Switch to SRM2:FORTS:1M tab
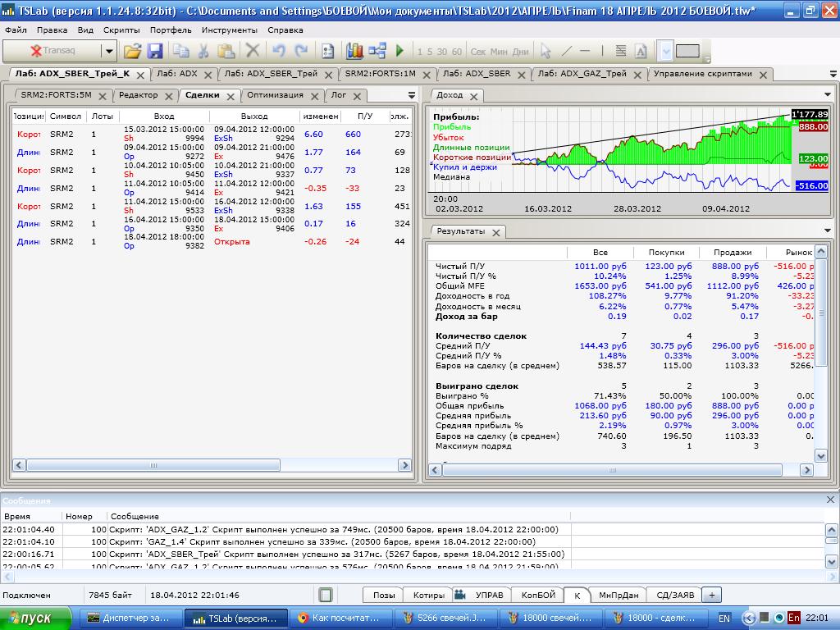This screenshot has width=840, height=630. pyautogui.click(x=380, y=74)
